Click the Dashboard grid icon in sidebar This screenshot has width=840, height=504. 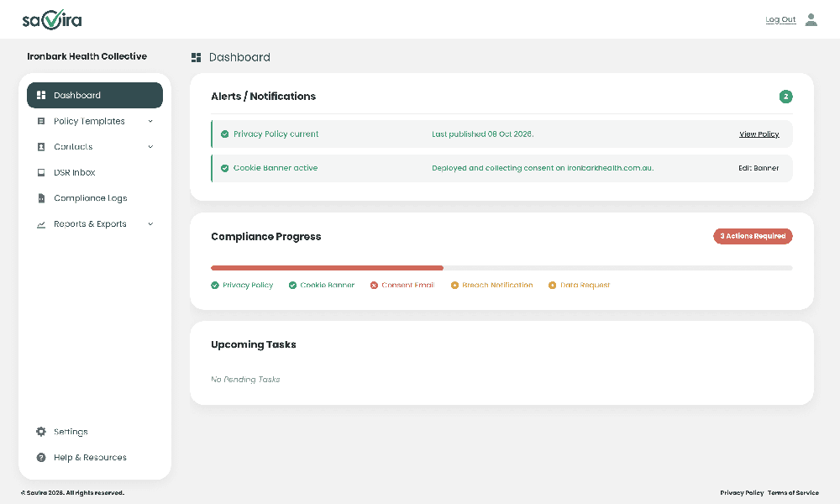coord(40,95)
